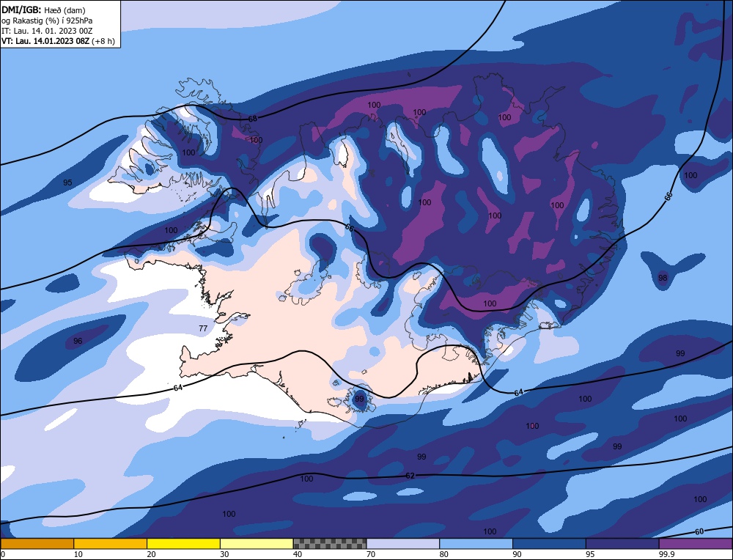This screenshot has width=733, height=560.
Task: Click the dark navy 95–99.9 legend swatch
Action: pos(622,543)
